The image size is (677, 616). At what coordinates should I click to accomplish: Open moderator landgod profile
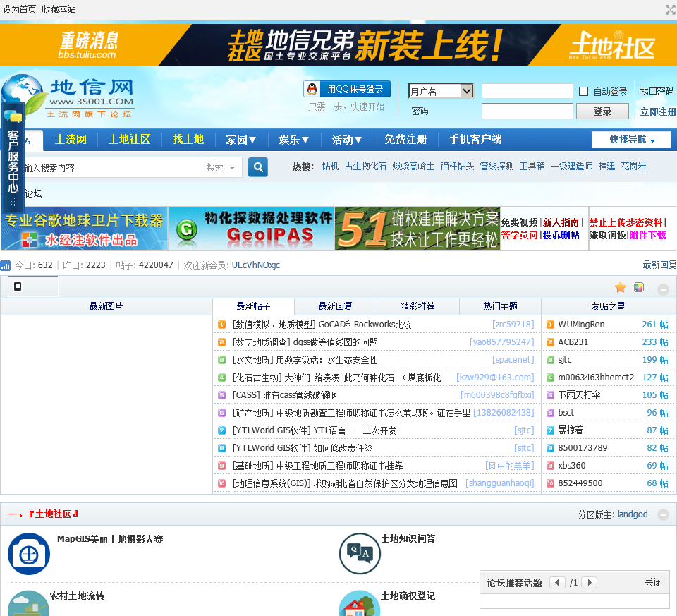pos(633,514)
